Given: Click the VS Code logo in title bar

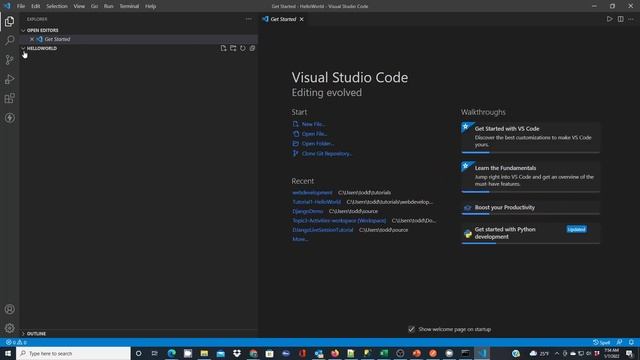Looking at the screenshot, I should [7, 6].
